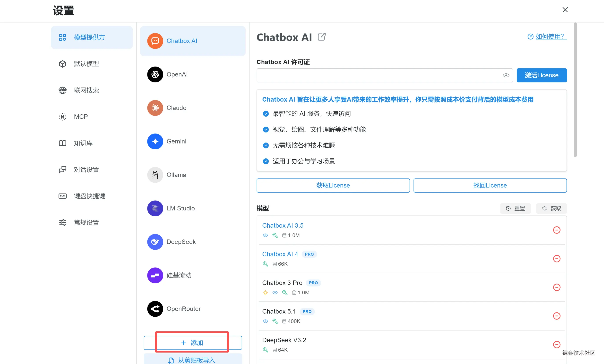Click the Ollama provider logo
The height and width of the screenshot is (364, 604).
point(155,175)
